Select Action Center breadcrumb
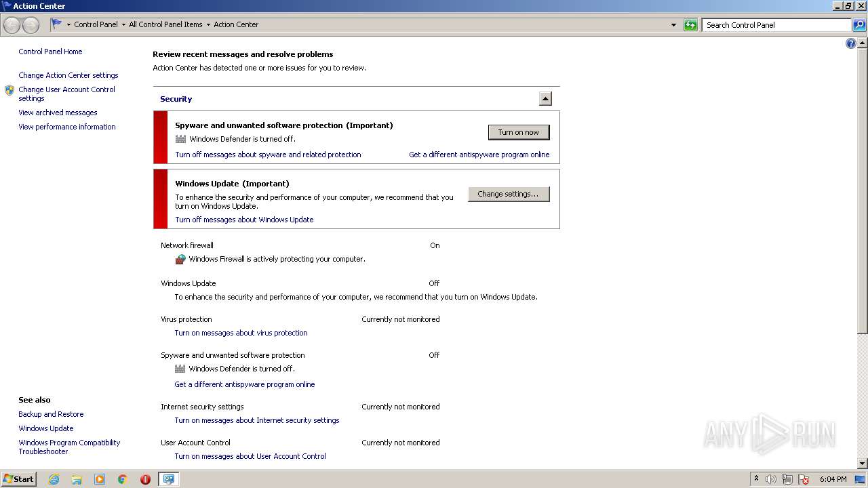The height and width of the screenshot is (488, 868). 236,24
